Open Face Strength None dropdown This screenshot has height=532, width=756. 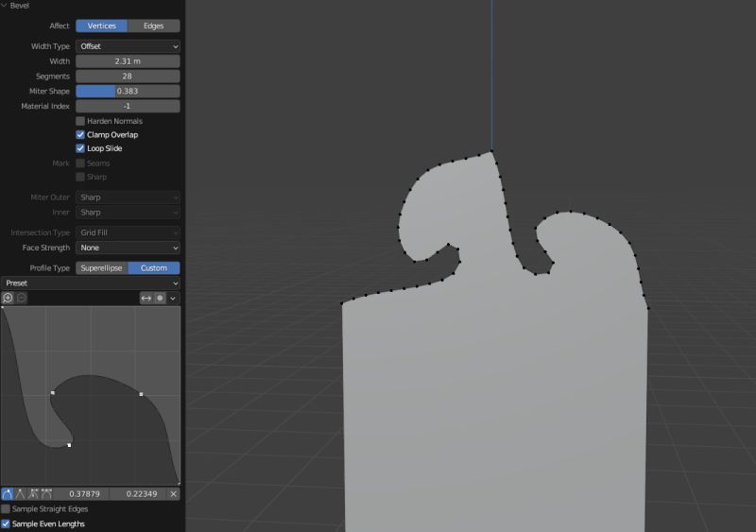point(128,248)
